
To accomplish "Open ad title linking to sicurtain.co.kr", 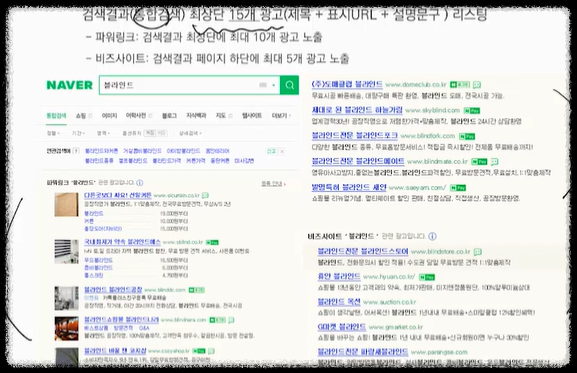I will click(x=118, y=195).
